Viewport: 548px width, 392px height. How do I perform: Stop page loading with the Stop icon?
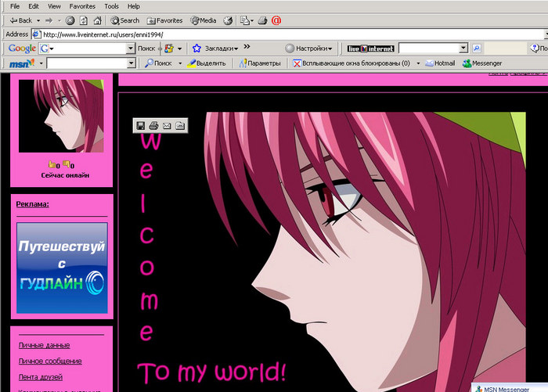pos(70,20)
